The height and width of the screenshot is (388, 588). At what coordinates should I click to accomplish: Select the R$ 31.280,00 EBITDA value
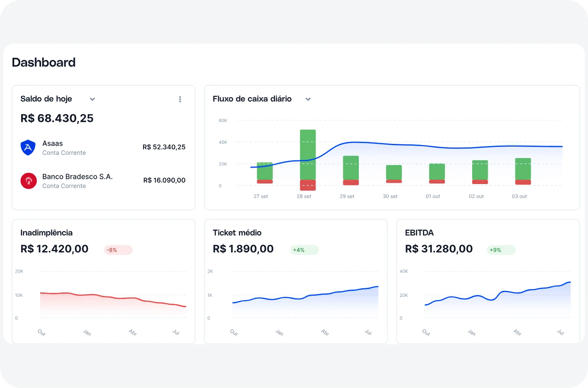pyautogui.click(x=439, y=249)
